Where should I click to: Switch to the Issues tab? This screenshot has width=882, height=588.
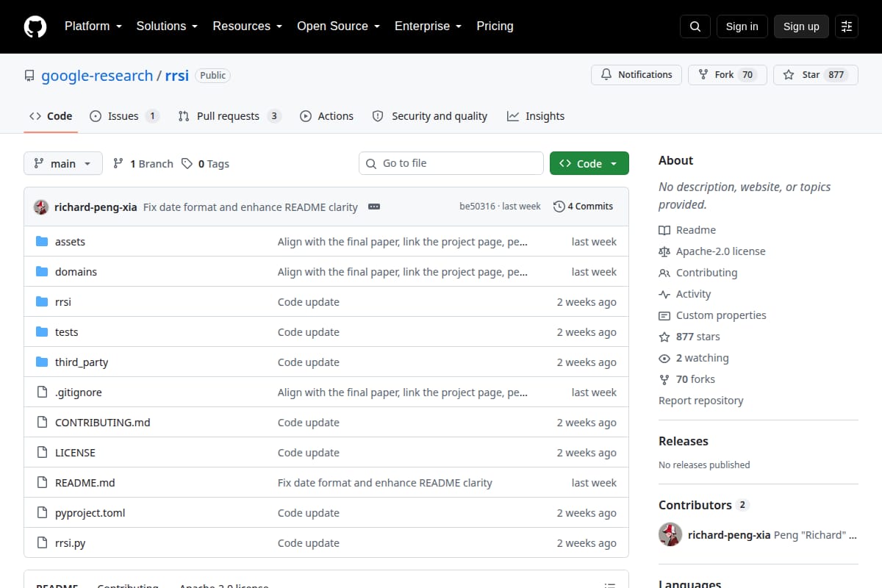pos(124,116)
